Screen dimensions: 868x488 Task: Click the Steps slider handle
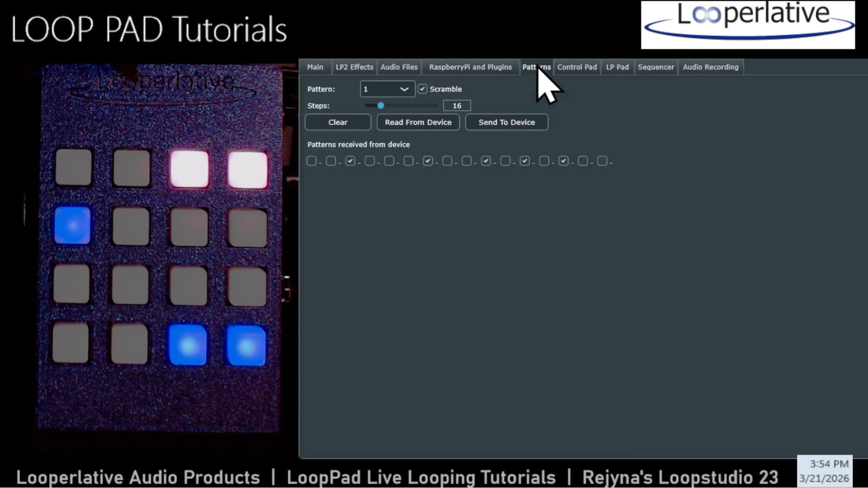[381, 106]
